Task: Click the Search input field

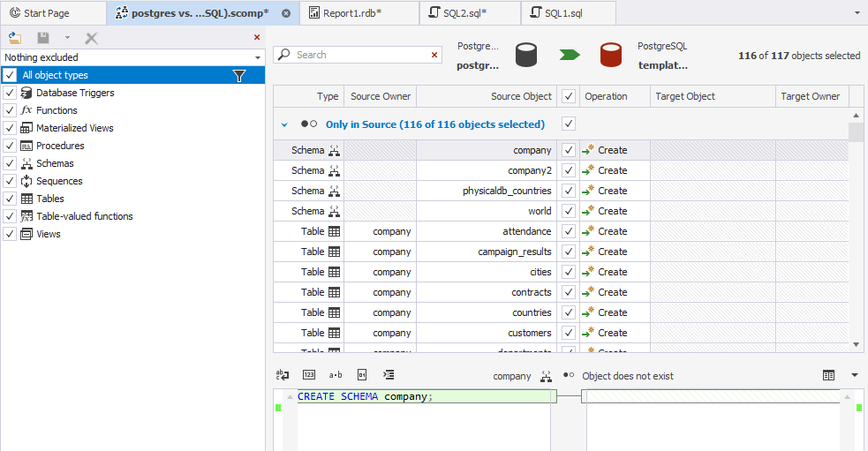Action: (358, 55)
